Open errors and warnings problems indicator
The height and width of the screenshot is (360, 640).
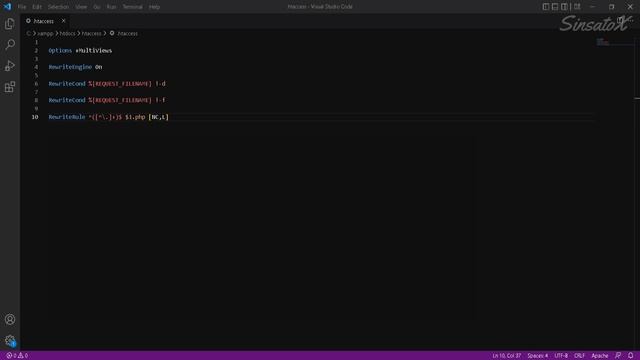pos(17,356)
